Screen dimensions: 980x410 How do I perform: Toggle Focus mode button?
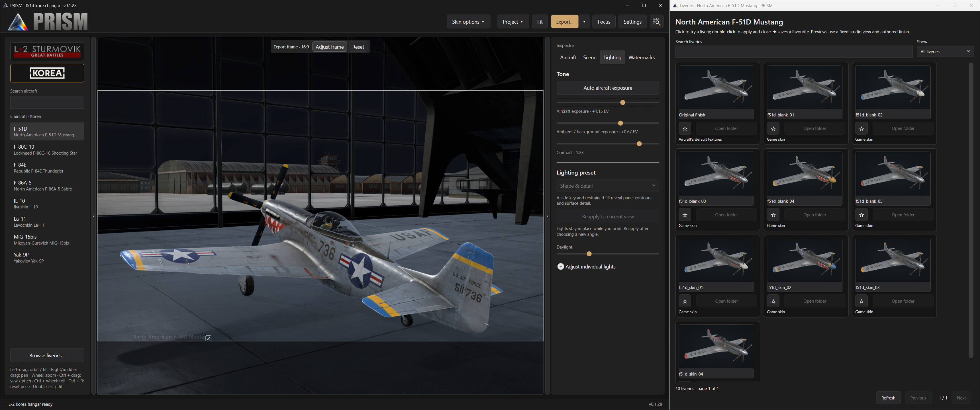604,22
